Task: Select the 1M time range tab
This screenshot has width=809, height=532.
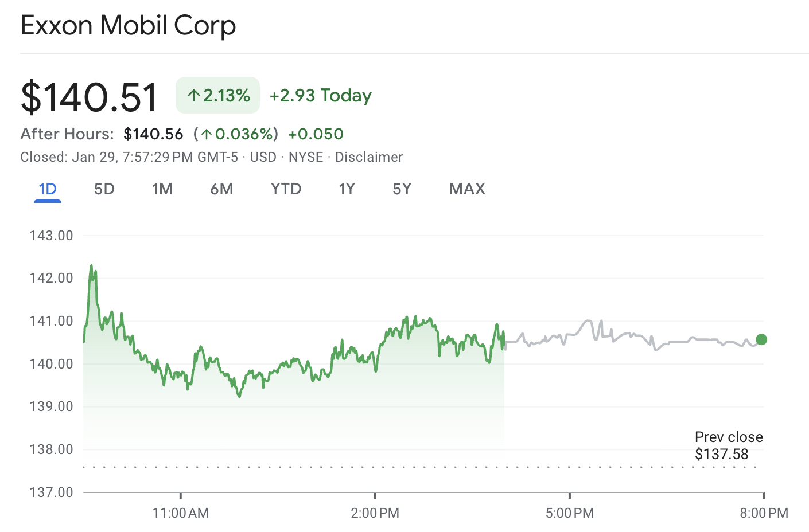Action: (162, 189)
